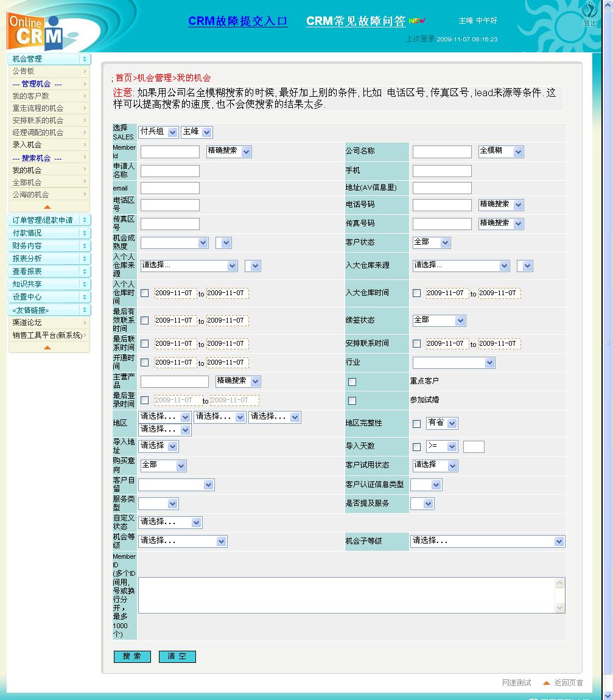The image size is (613, 700).
Task: Tick the 参加试婚 checkbox
Action: pyautogui.click(x=352, y=401)
